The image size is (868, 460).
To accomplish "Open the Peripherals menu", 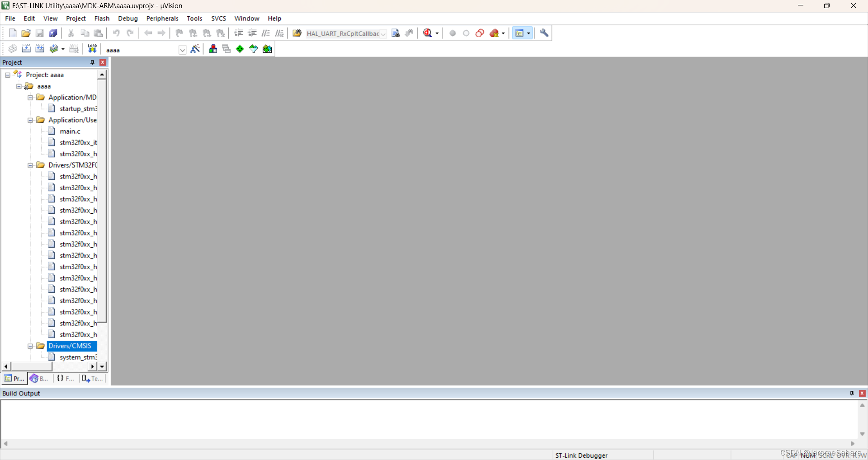I will click(162, 19).
